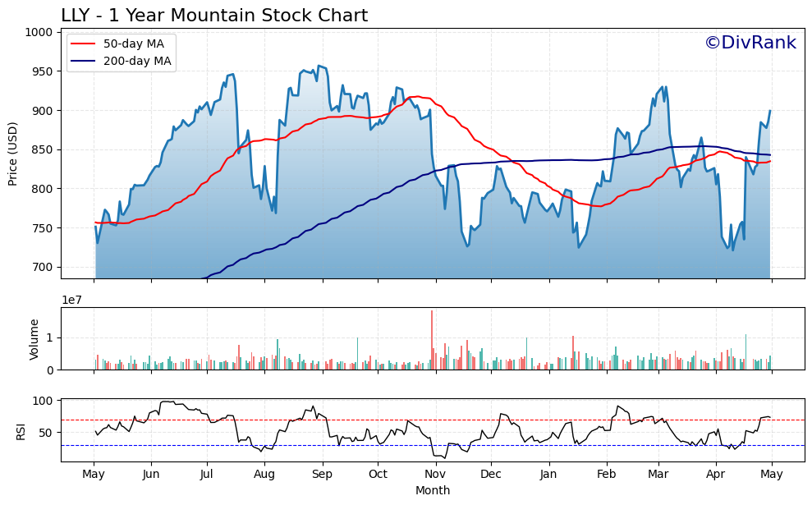Click the '100' tick on the RSI axis
Screen dimensions: 812x505
point(43,401)
